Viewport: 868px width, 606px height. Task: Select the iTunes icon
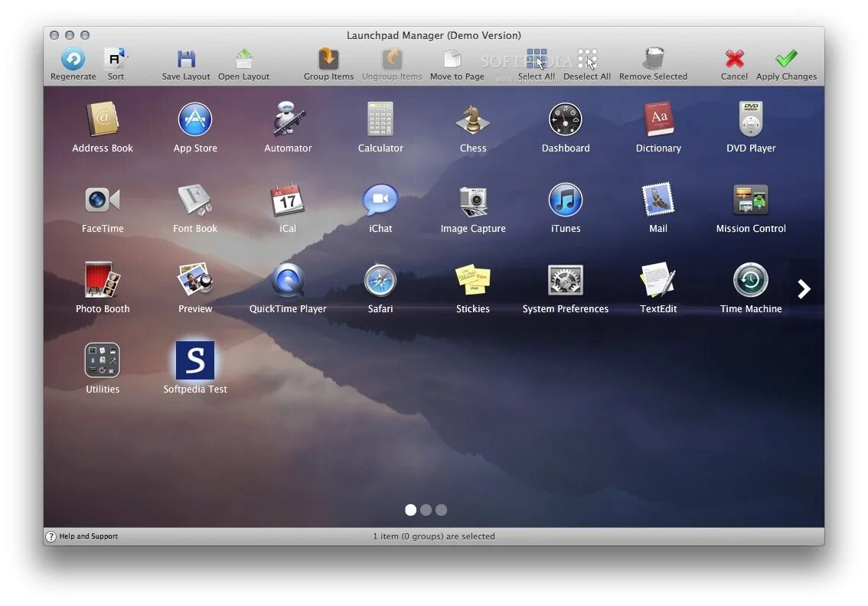(x=565, y=199)
